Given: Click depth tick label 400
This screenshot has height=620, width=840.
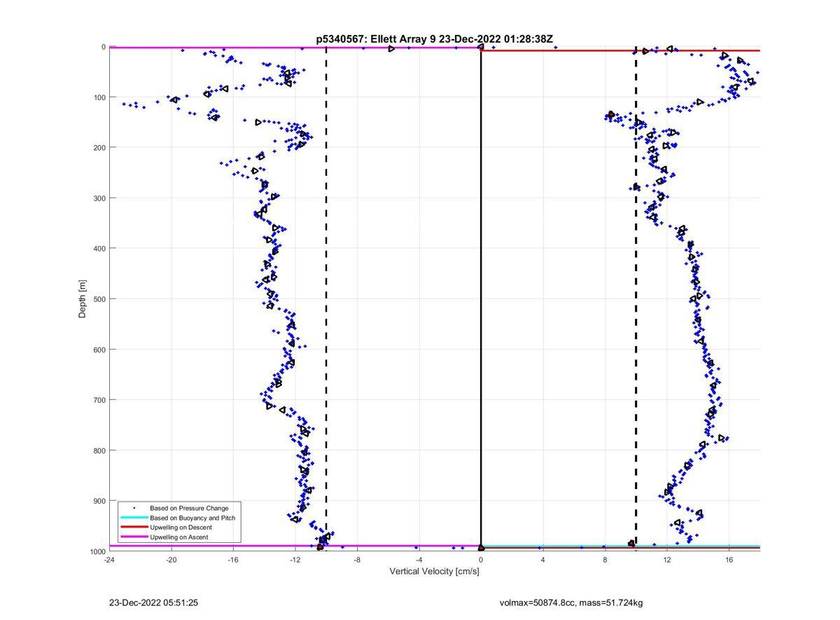Looking at the screenshot, I should click(99, 249).
